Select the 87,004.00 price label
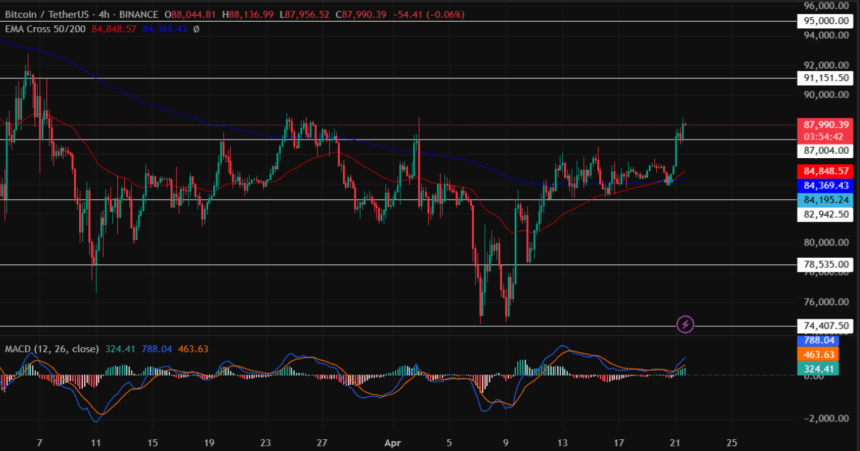The image size is (860, 451). [825, 150]
